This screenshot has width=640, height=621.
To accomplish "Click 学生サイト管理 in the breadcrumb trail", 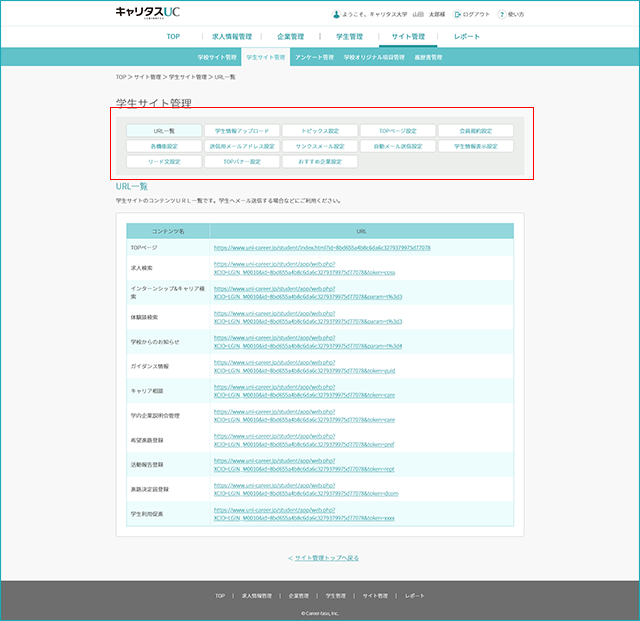I will click(x=188, y=77).
